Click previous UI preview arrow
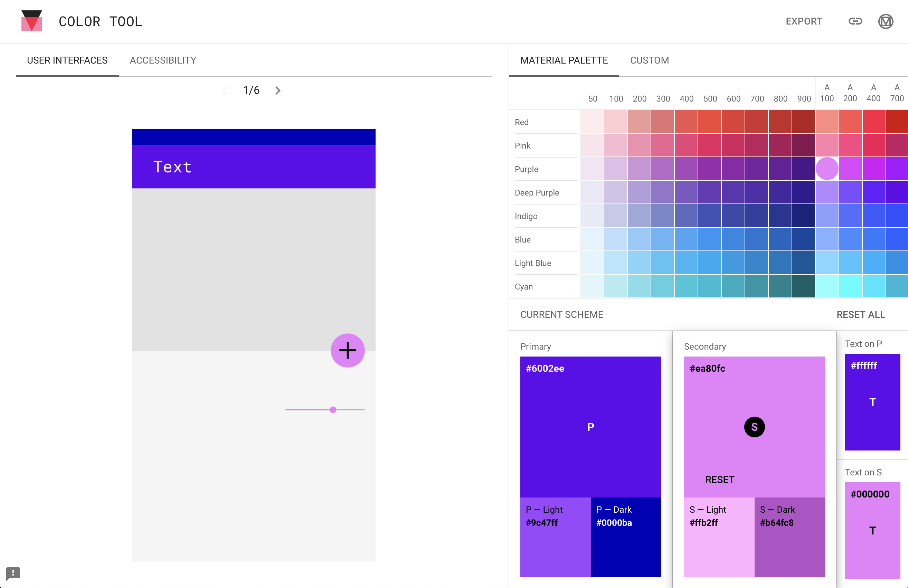 (225, 91)
